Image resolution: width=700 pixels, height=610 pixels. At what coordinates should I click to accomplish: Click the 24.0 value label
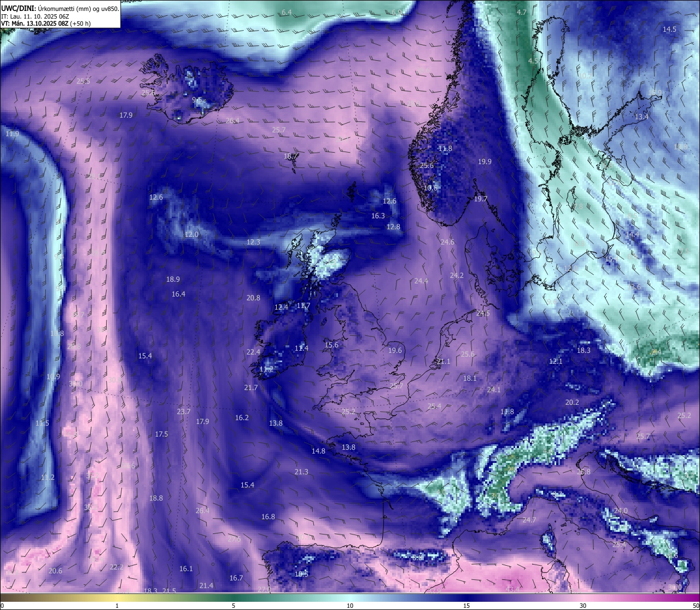pos(621,510)
